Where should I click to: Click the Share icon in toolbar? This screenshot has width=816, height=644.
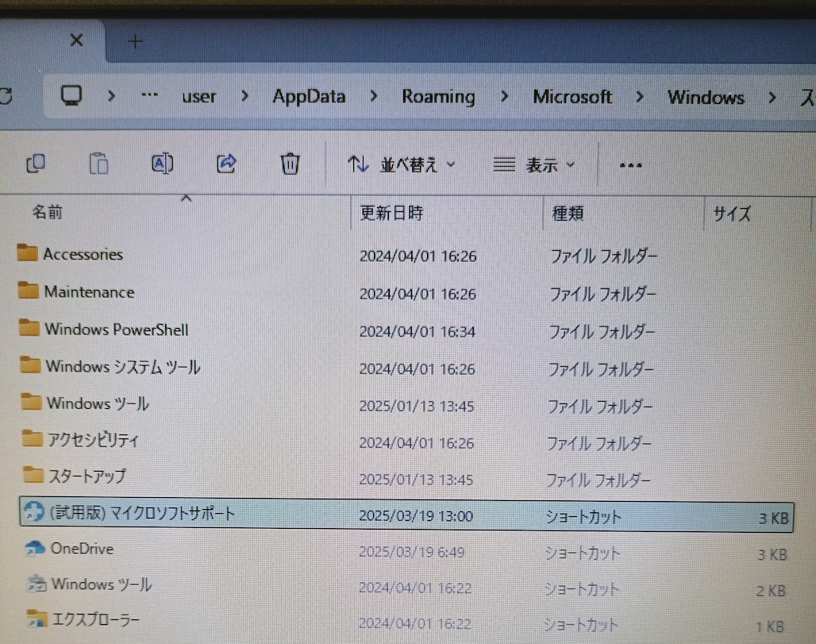click(x=226, y=164)
